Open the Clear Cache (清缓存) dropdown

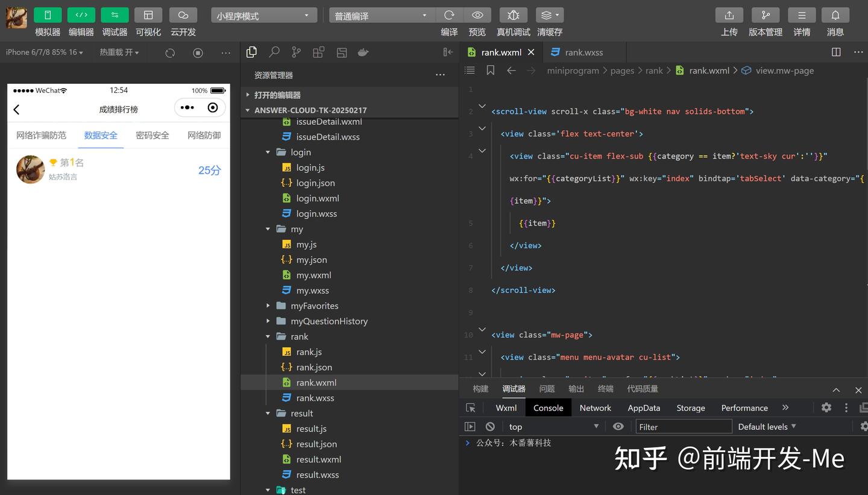550,15
